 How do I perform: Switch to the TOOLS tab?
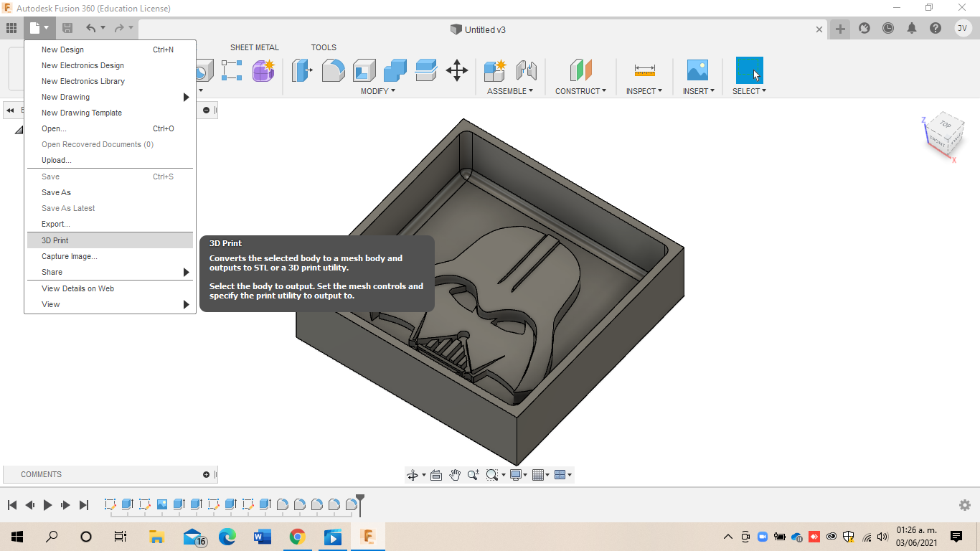(324, 47)
